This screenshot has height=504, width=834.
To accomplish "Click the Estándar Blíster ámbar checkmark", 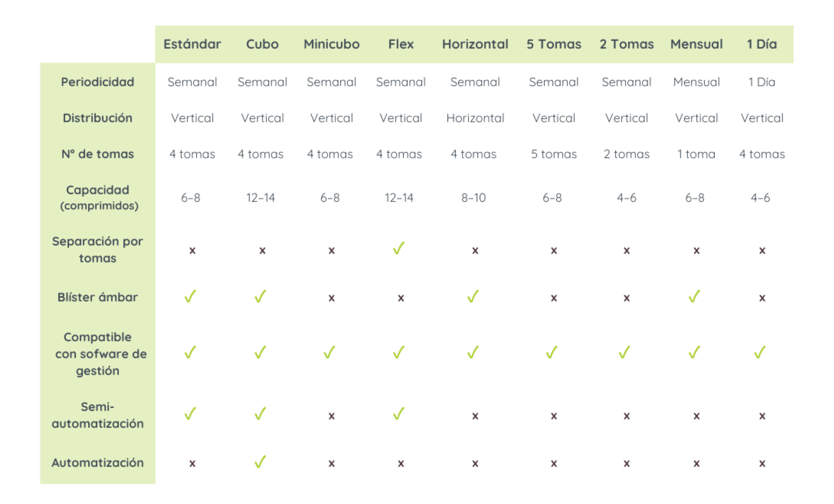I will click(x=190, y=296).
